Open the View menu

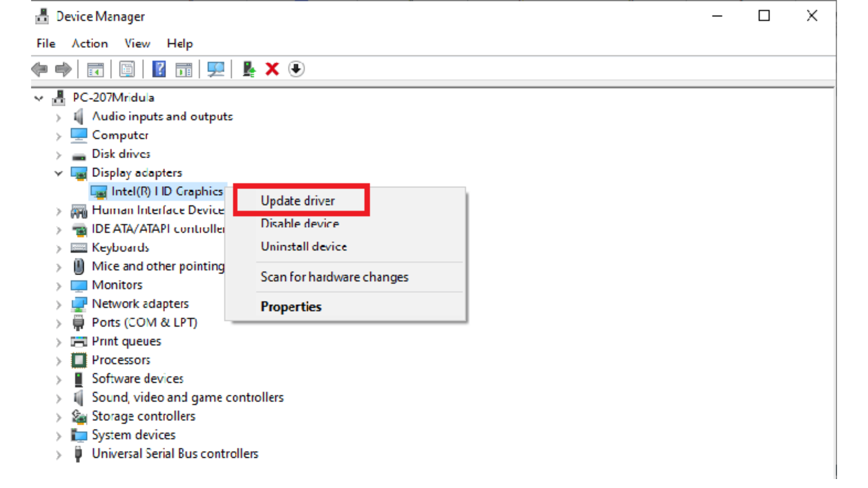137,43
